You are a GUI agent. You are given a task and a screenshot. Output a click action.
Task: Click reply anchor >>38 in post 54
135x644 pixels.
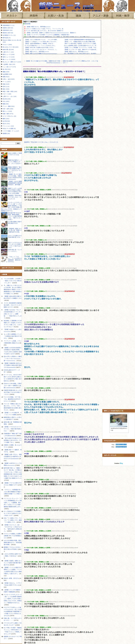26,453
